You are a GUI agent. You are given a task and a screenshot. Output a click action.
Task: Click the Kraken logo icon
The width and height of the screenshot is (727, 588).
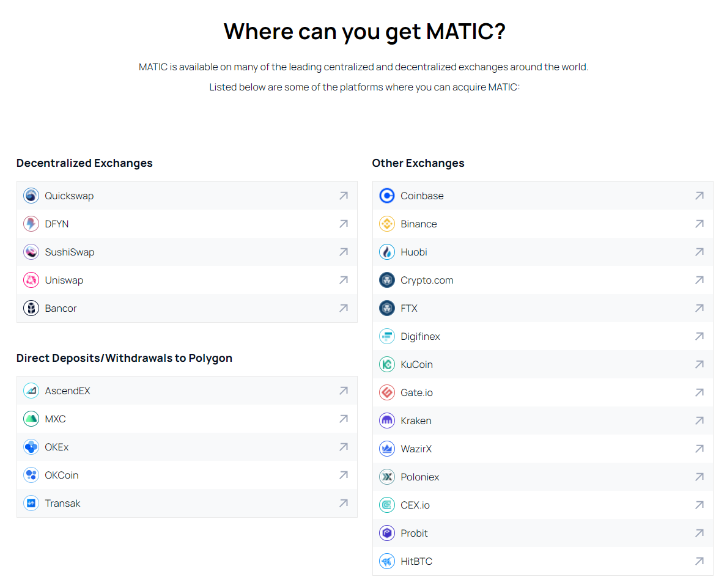coord(387,421)
